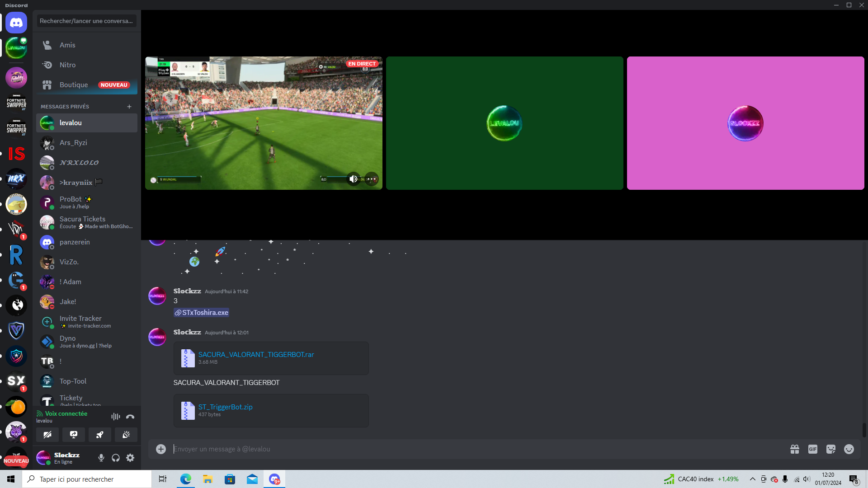Screen dimensions: 868x488
Task: Open the panzerein conversation
Action: [x=87, y=242]
